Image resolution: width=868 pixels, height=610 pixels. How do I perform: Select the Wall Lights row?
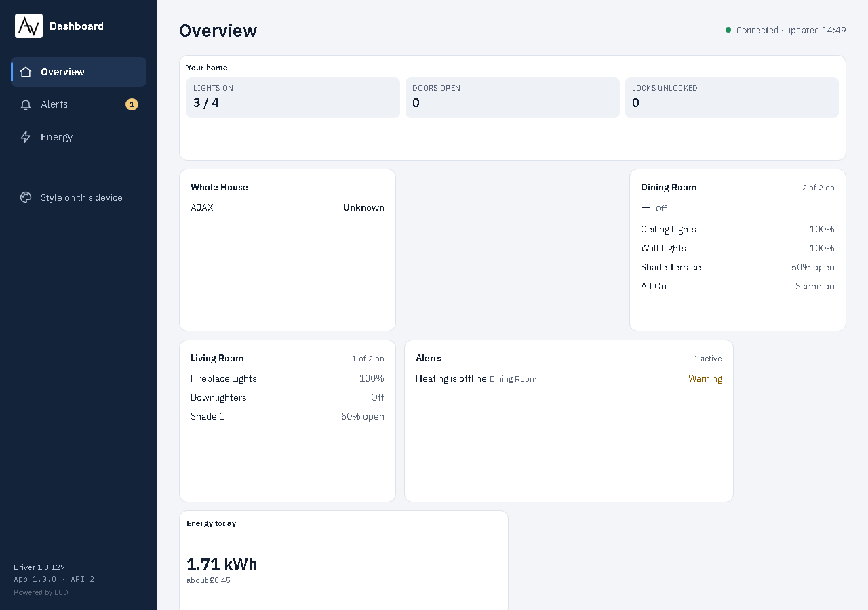738,248
